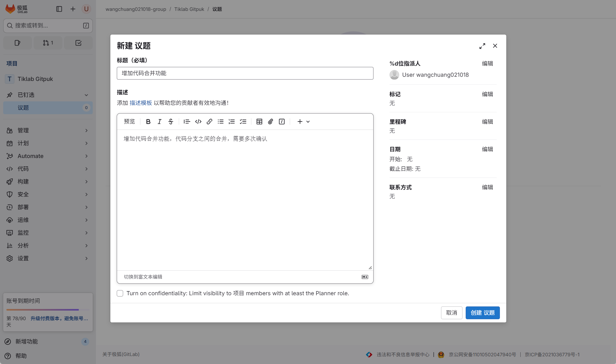Insert a table in description

[x=259, y=122]
